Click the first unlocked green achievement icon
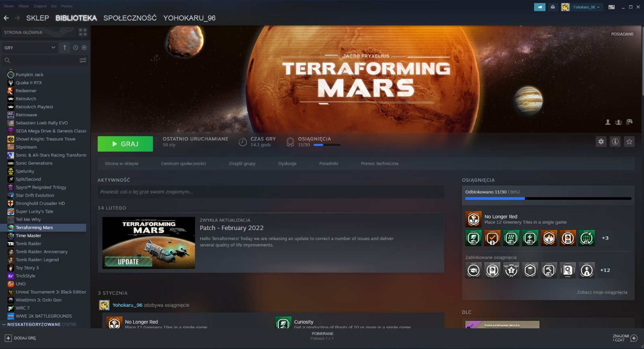 click(473, 238)
